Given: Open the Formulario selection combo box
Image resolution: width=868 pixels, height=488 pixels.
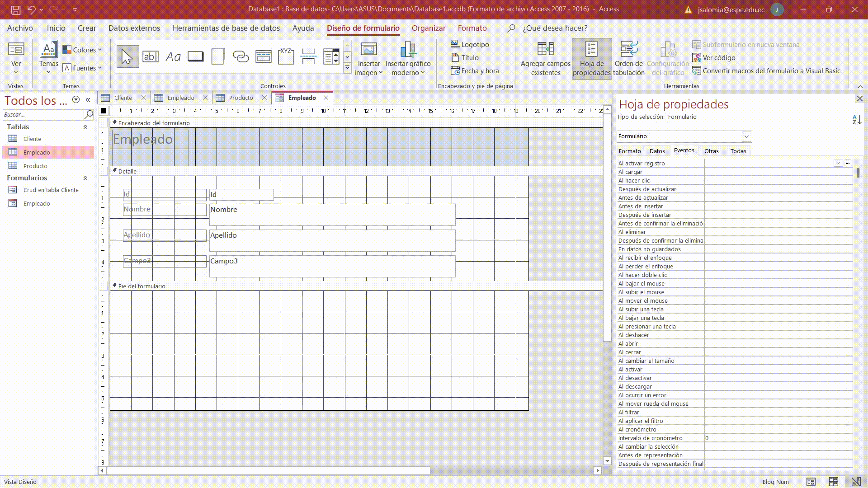Looking at the screenshot, I should [746, 136].
